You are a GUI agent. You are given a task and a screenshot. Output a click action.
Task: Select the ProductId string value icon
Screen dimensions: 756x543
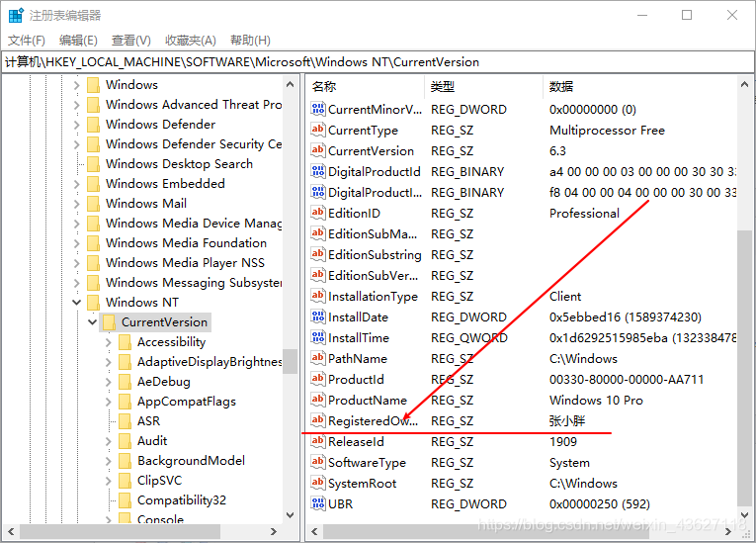pos(318,379)
